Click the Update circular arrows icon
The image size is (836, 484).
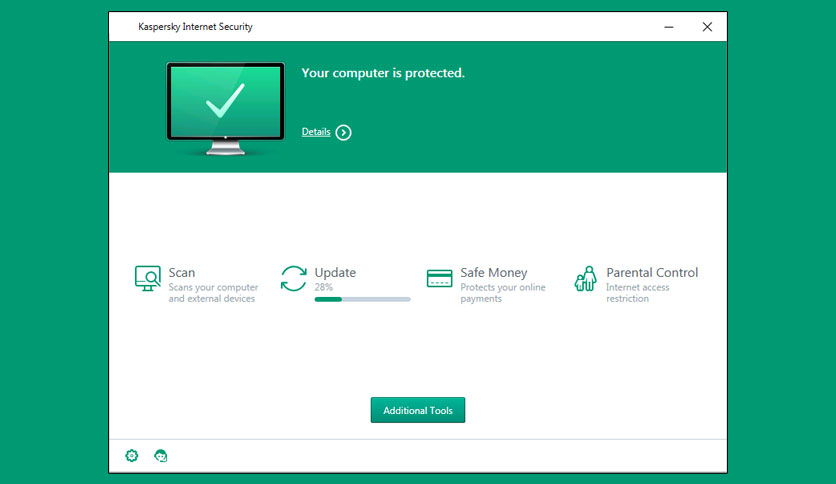(294, 278)
